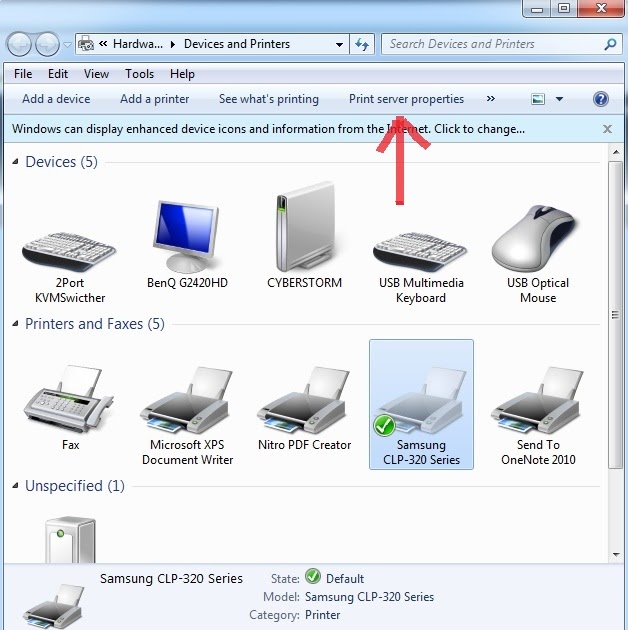
Task: Click the scrollbar up arrow
Action: coord(616,152)
